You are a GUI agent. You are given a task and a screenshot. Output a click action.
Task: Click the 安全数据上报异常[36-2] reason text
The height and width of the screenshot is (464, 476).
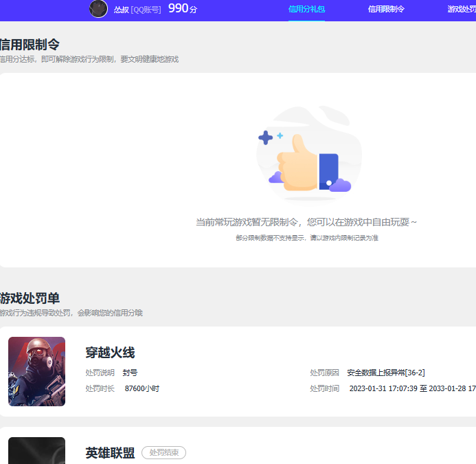(x=386, y=373)
